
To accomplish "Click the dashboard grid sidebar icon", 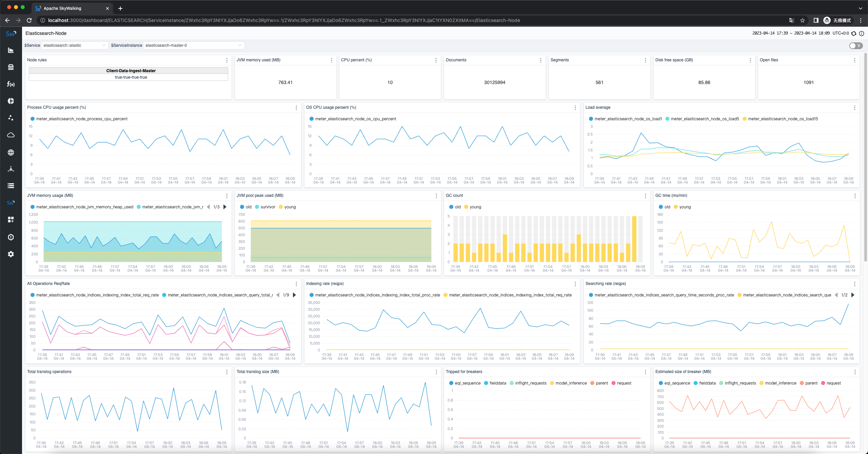I will pyautogui.click(x=11, y=220).
